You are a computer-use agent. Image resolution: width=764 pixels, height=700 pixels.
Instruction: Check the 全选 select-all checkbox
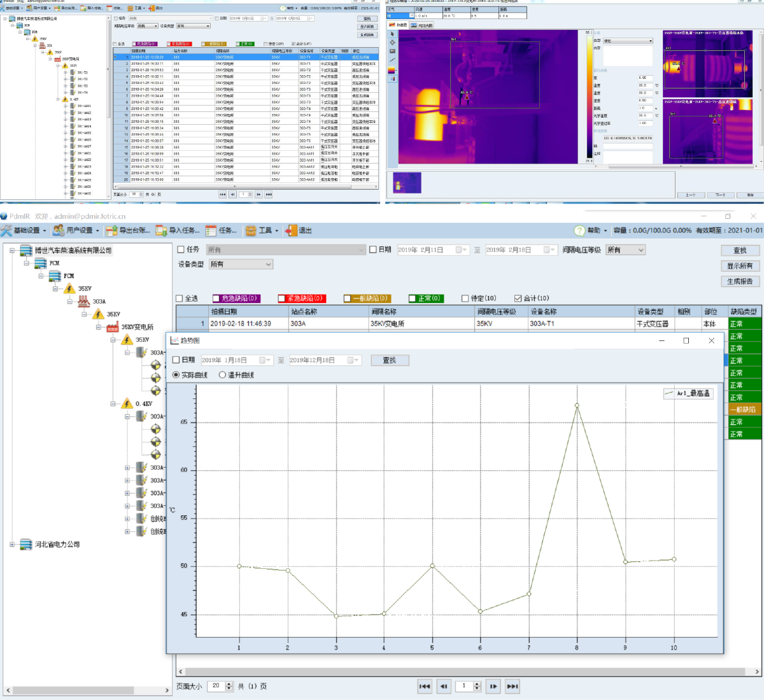179,298
